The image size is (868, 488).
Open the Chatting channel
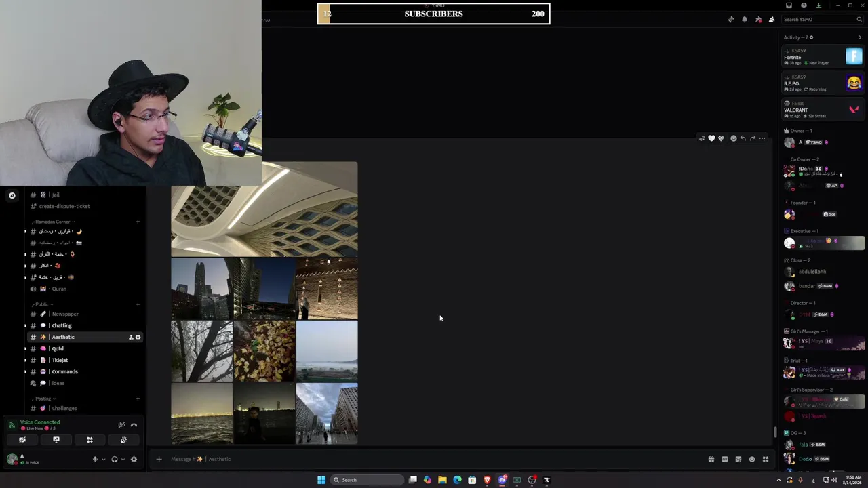pyautogui.click(x=84, y=325)
